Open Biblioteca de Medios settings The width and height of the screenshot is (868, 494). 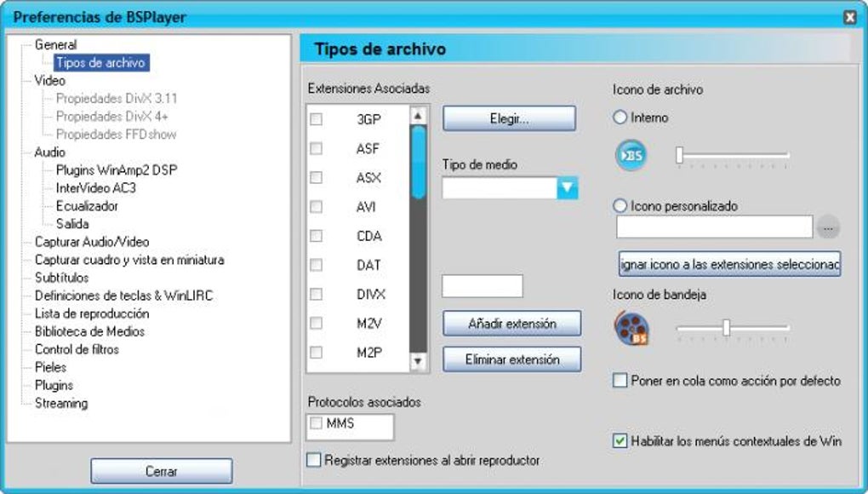coord(89,331)
